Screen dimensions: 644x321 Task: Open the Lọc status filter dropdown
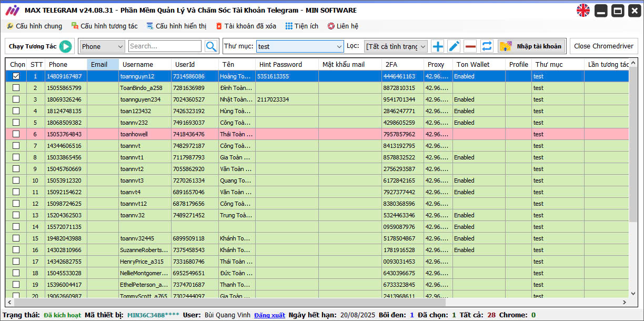point(396,46)
